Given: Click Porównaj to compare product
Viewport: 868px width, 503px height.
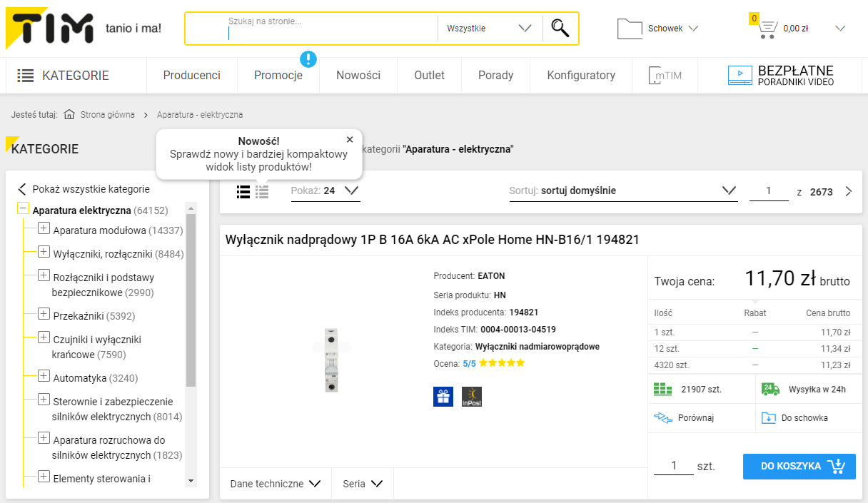Looking at the screenshot, I should (695, 418).
